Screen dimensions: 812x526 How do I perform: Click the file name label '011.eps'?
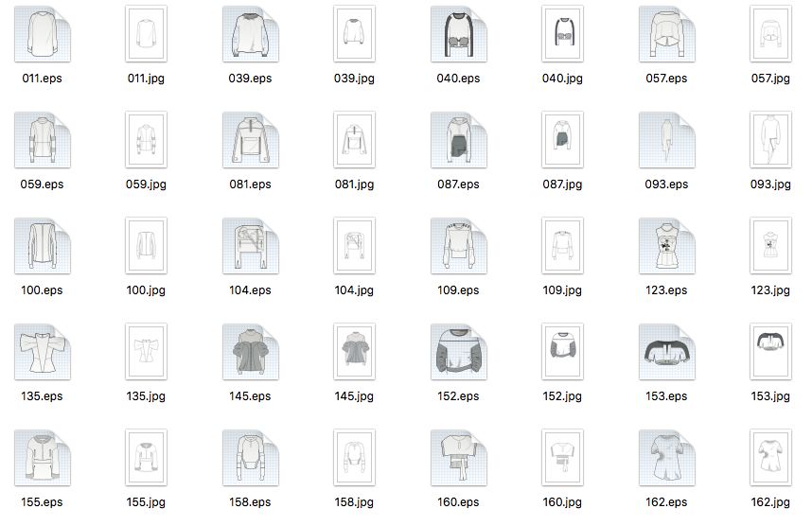[x=42, y=79]
